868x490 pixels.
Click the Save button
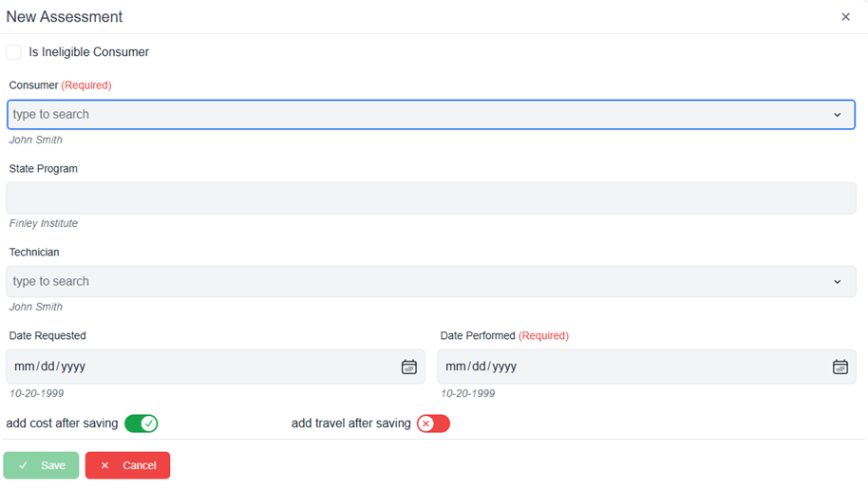click(x=41, y=465)
